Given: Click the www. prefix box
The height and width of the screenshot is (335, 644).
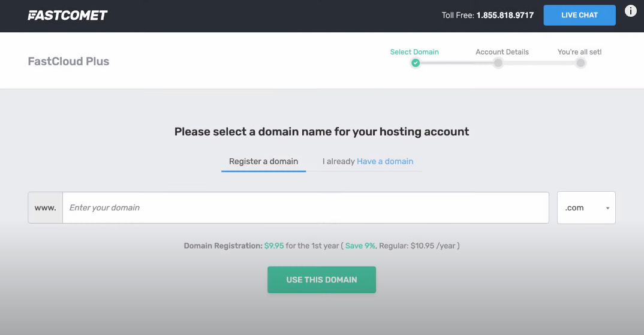Looking at the screenshot, I should coord(45,208).
